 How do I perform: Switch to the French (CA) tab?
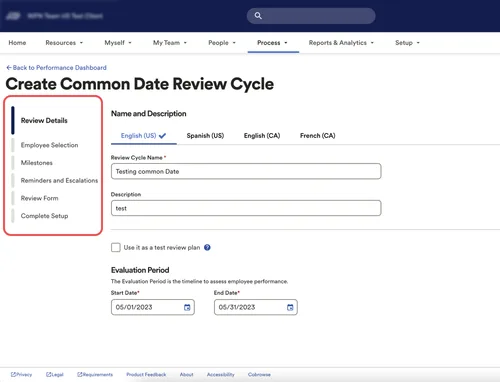pyautogui.click(x=318, y=136)
